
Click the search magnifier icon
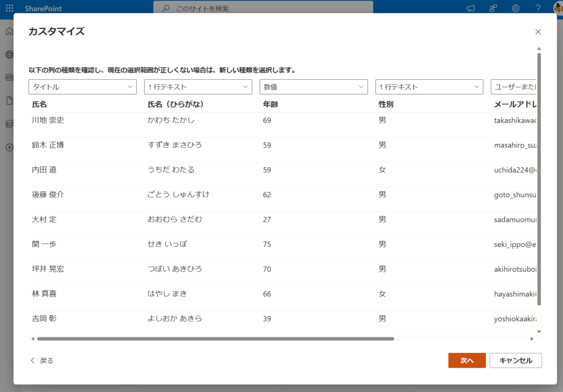pos(165,8)
